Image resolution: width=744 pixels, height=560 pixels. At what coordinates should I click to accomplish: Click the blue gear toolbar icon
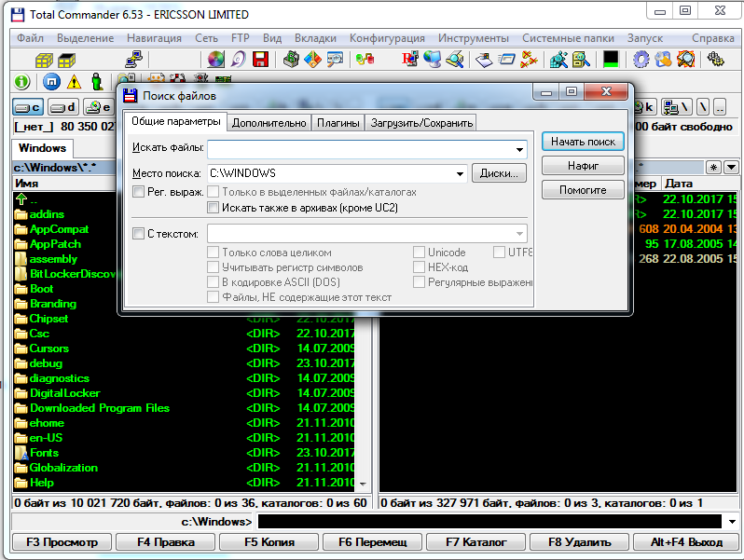coord(641,60)
